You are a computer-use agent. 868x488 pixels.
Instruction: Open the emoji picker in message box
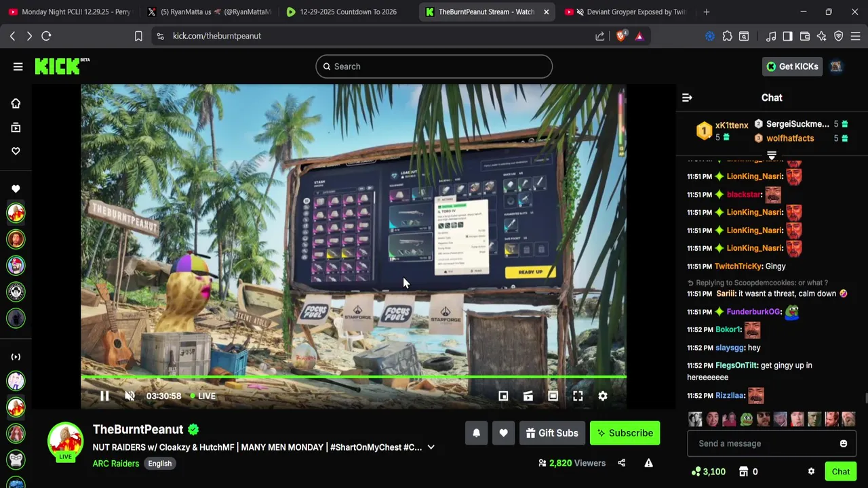tap(844, 443)
